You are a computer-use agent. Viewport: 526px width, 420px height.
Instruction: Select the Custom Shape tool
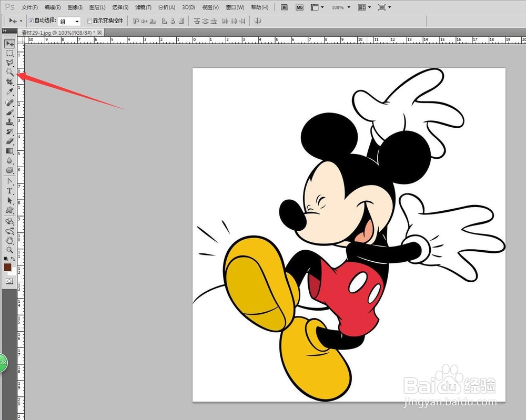9,210
